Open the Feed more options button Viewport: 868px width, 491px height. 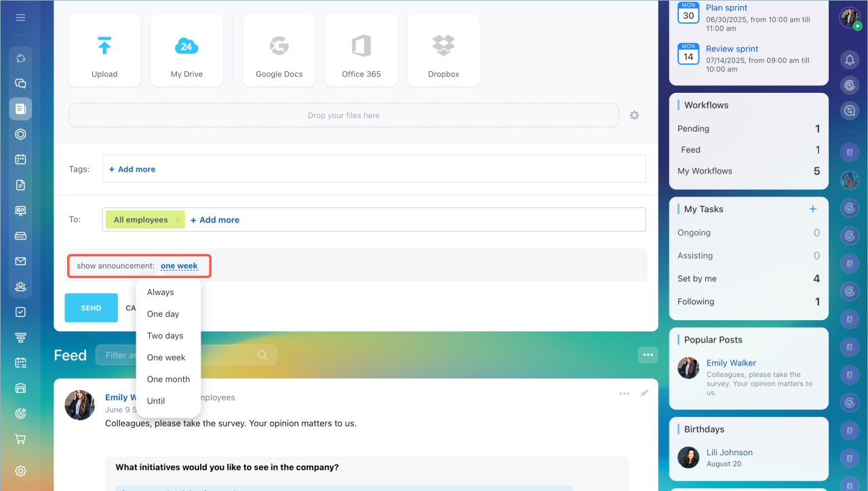coord(648,355)
